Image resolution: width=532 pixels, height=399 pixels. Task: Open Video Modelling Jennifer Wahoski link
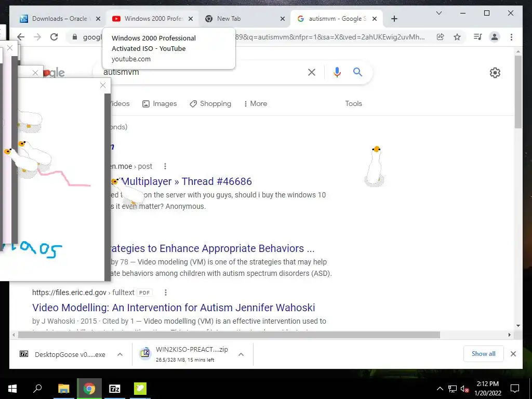pos(174,308)
